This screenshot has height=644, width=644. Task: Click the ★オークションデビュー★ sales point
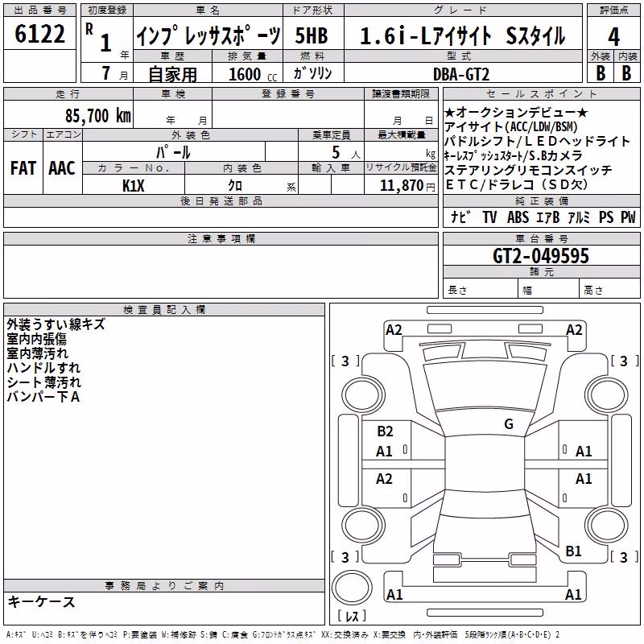516,112
